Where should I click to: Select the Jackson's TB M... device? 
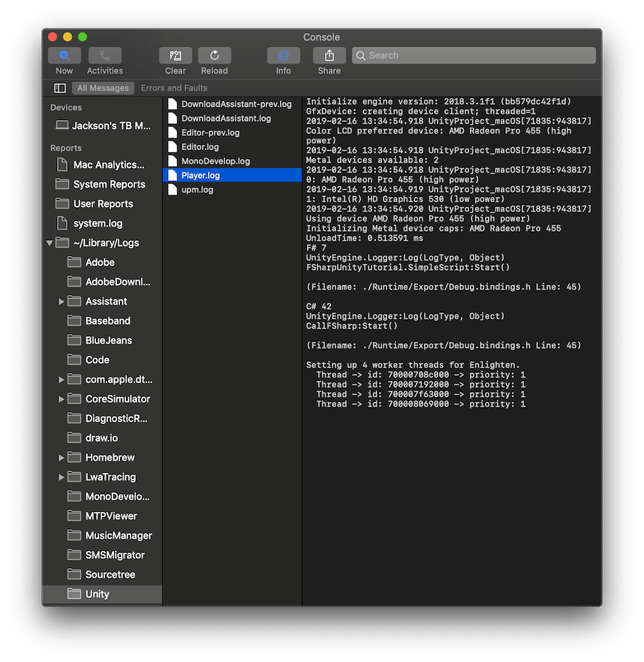point(103,125)
